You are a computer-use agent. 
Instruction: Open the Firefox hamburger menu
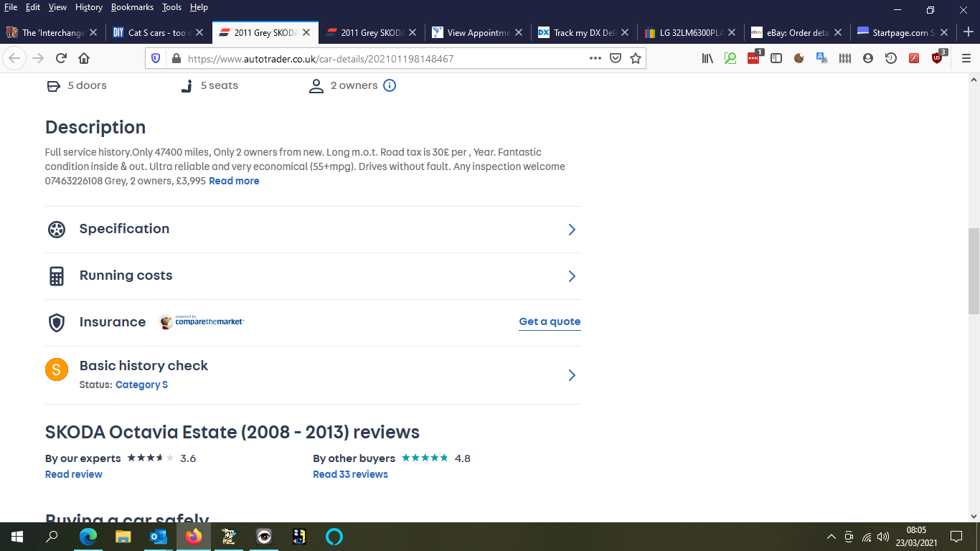(x=966, y=59)
